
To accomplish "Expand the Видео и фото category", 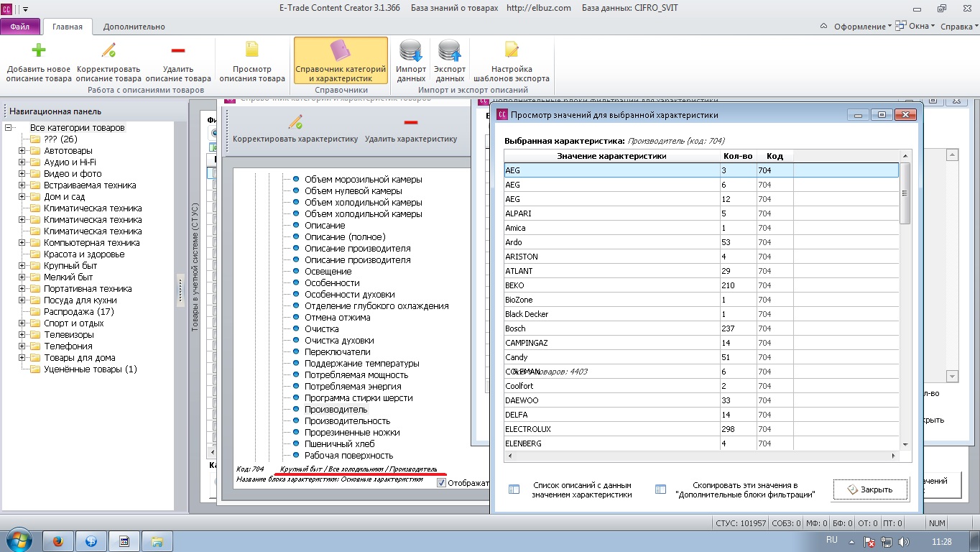I will point(22,174).
